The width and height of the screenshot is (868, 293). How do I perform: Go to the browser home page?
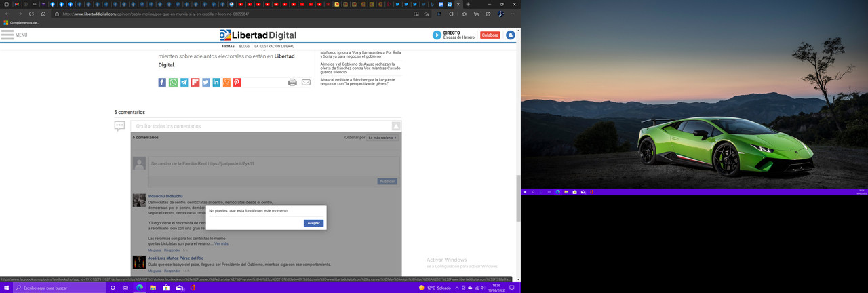[x=43, y=14]
